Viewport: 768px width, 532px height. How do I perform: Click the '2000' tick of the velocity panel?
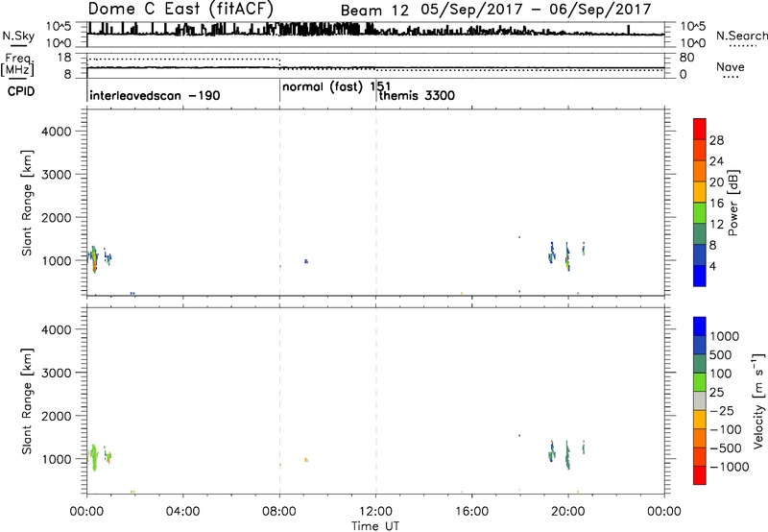coord(56,416)
